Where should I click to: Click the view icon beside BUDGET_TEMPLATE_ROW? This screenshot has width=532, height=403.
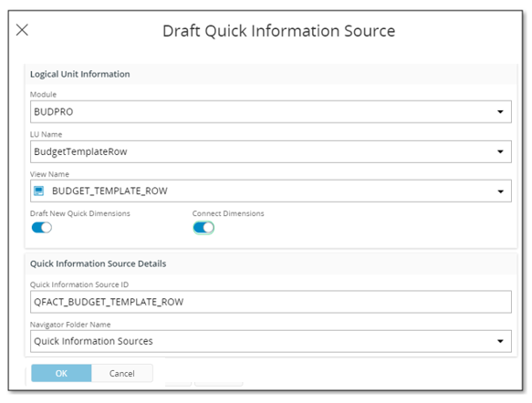pos(38,191)
